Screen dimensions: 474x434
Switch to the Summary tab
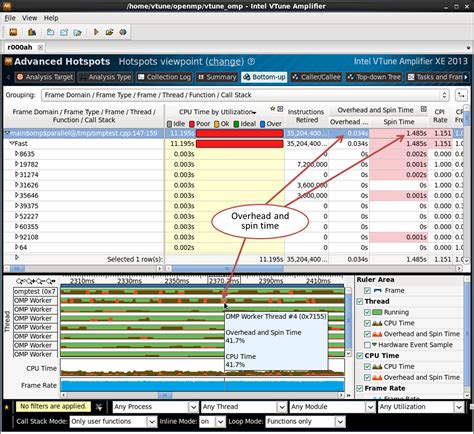(217, 77)
